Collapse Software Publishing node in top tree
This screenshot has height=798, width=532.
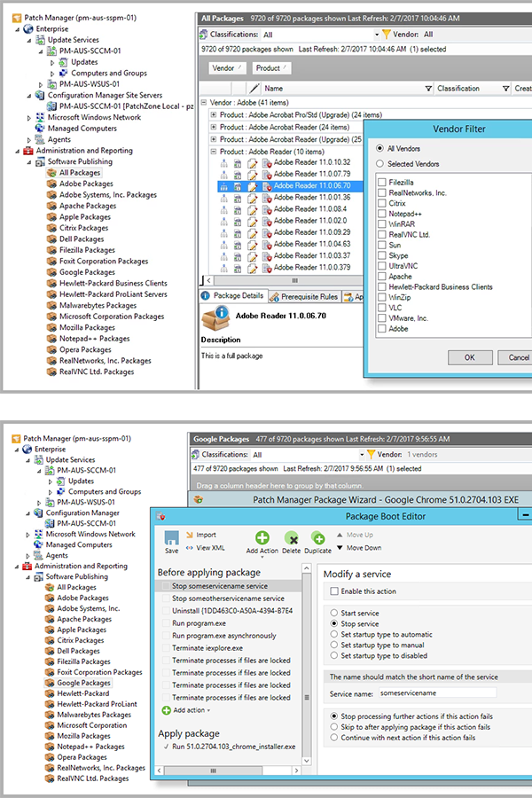[28, 162]
